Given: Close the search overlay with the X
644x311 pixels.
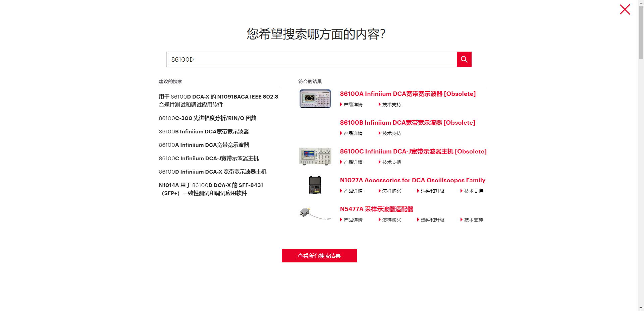Looking at the screenshot, I should (x=625, y=9).
